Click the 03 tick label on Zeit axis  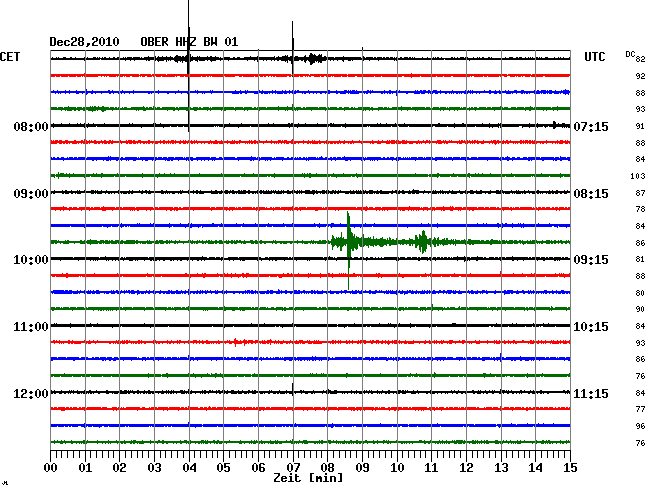coord(154,467)
